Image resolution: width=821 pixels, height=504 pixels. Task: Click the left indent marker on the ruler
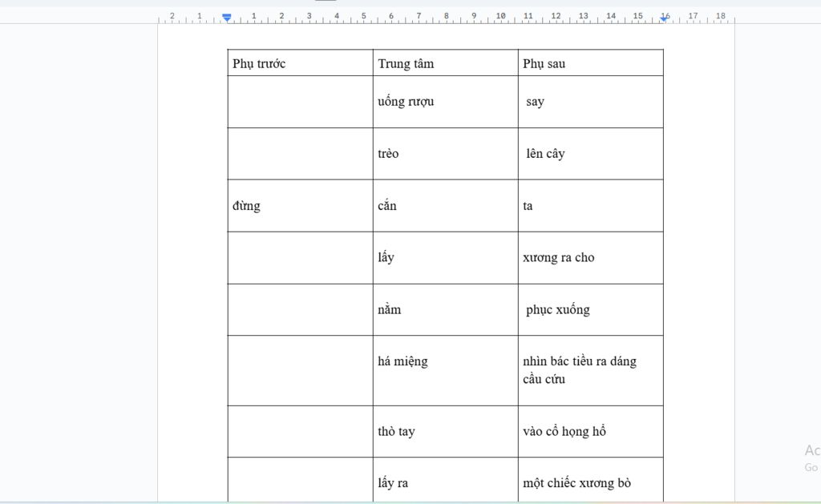(227, 17)
